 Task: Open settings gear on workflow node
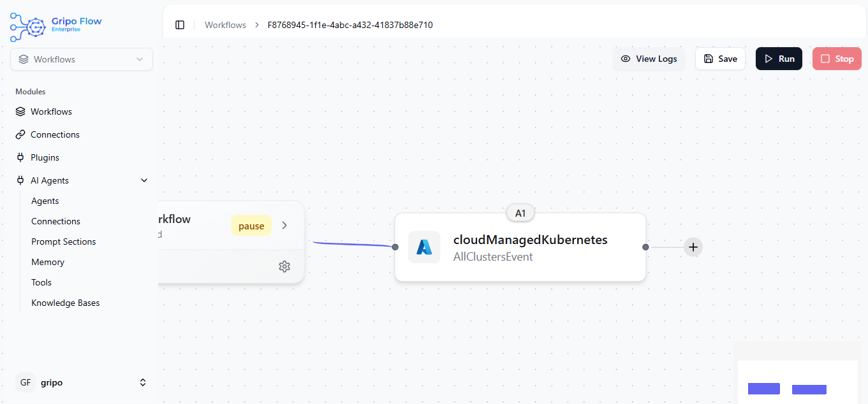(284, 266)
